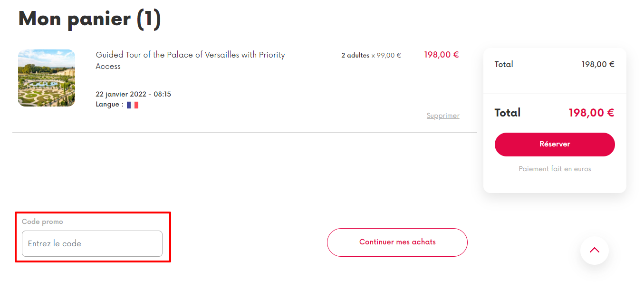Click the Code promo label
Screen dimensions: 644x300
(42, 222)
